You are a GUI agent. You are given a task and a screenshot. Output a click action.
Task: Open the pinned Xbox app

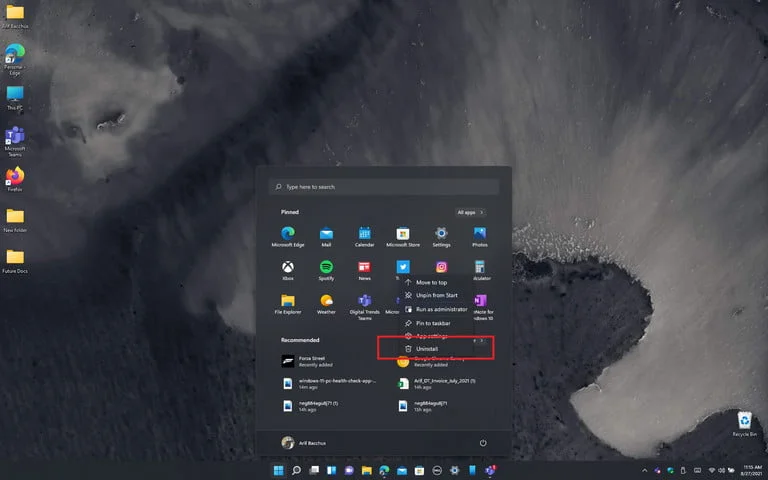pyautogui.click(x=288, y=270)
